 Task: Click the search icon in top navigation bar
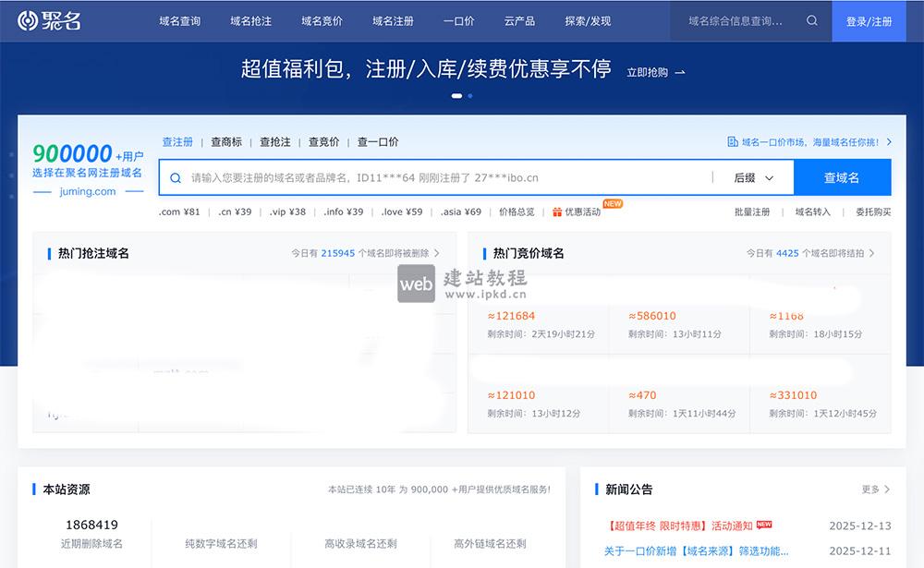click(811, 19)
